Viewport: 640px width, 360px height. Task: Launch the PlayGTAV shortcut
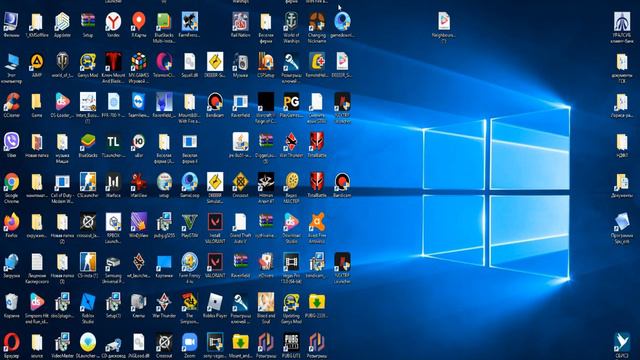[189, 222]
